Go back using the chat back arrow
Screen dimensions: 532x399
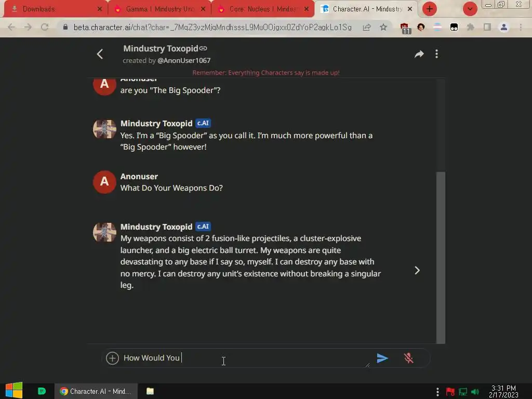tap(100, 54)
